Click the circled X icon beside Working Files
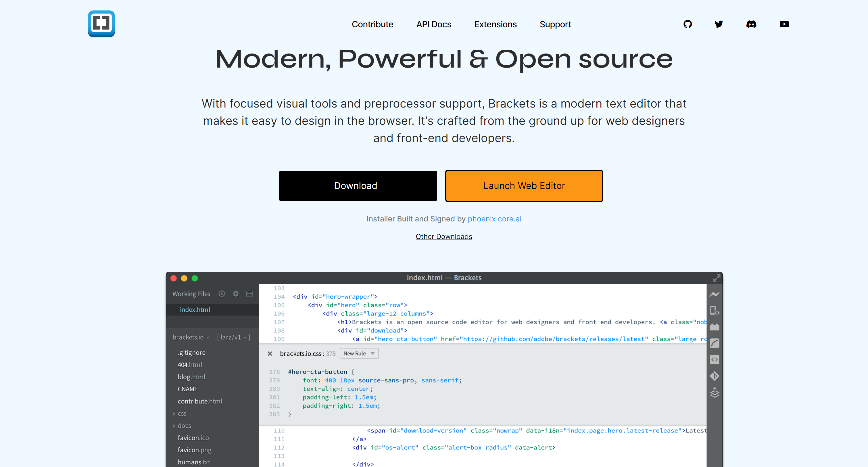 [x=221, y=294]
